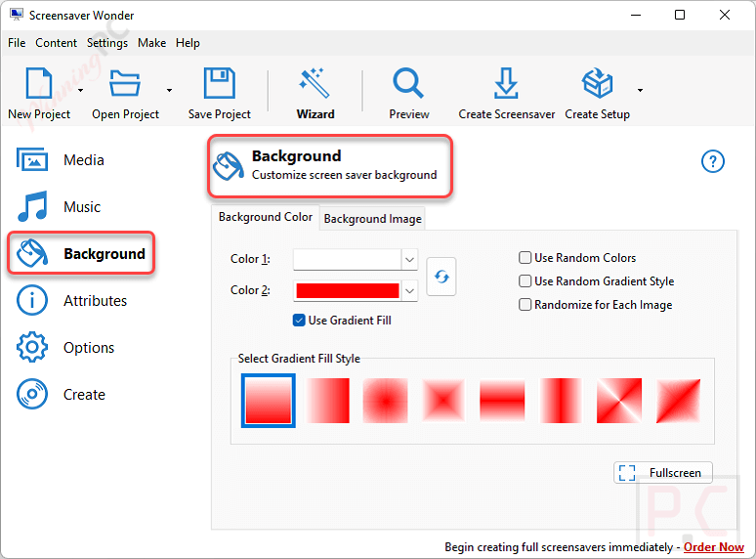Image resolution: width=756 pixels, height=559 pixels.
Task: Minimize the Screensaver Wonder window
Action: point(636,15)
